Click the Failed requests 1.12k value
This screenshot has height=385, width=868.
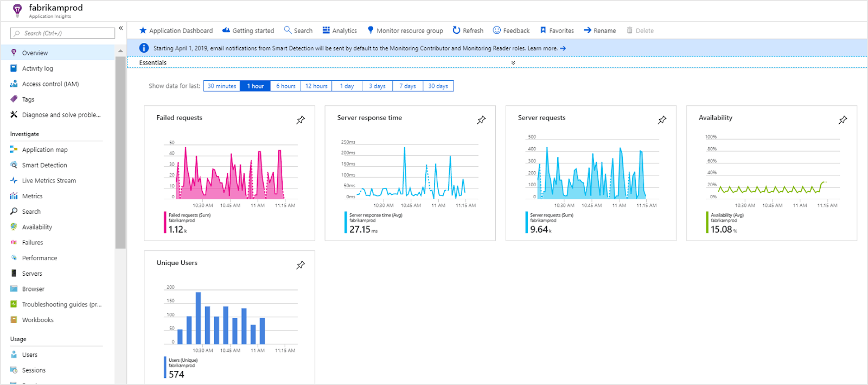coord(177,230)
